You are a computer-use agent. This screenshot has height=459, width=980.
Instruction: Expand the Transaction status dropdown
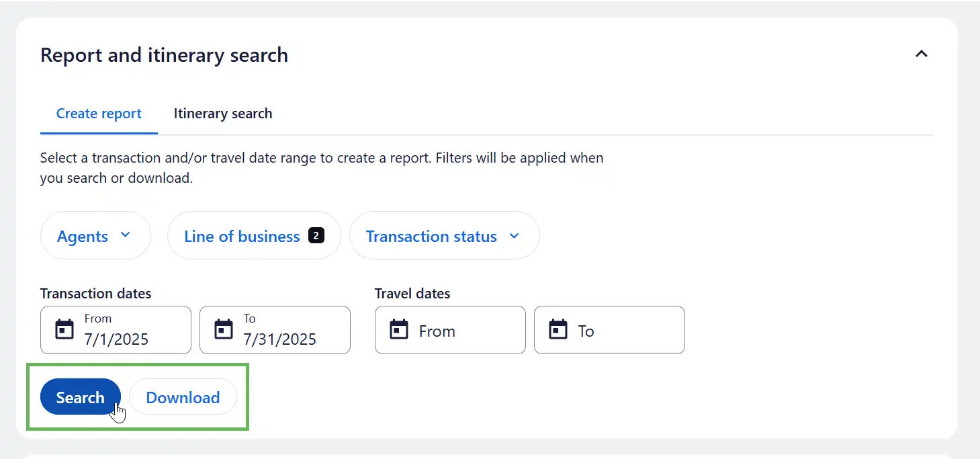click(x=431, y=236)
